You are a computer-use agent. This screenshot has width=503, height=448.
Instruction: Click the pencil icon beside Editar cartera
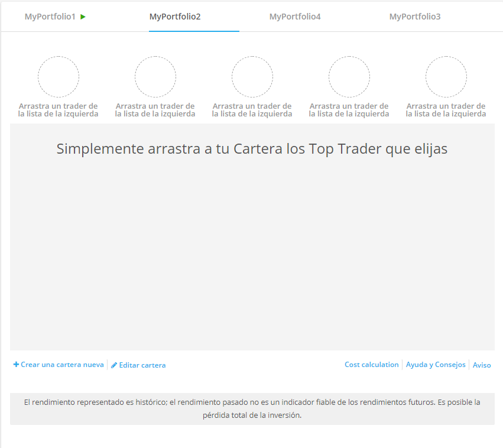click(114, 365)
